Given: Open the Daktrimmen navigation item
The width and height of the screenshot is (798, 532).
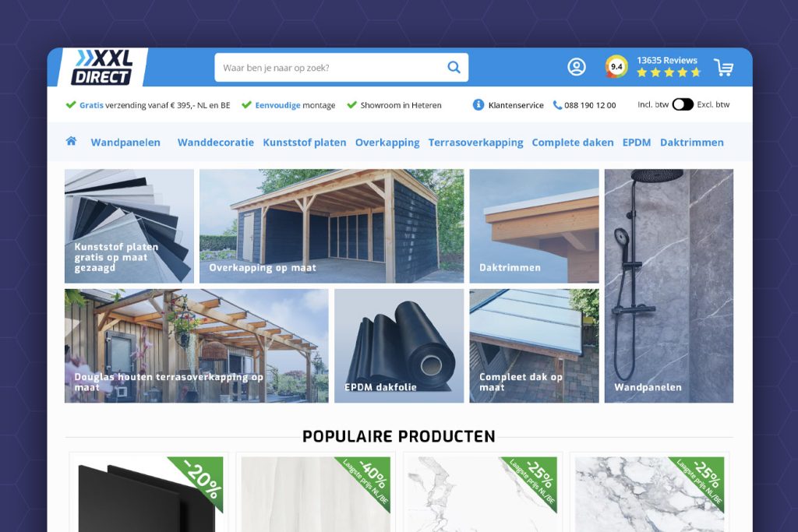Looking at the screenshot, I should (x=691, y=143).
